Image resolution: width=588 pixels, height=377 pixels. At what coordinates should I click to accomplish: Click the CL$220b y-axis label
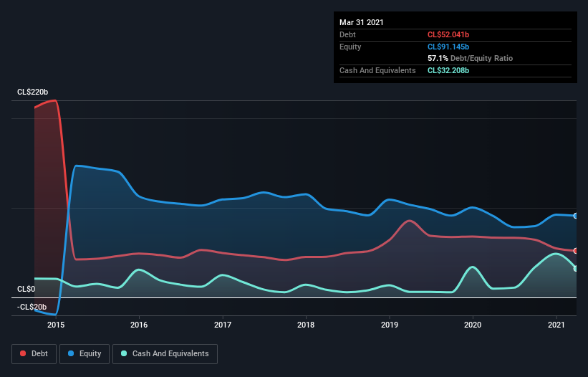[33, 92]
